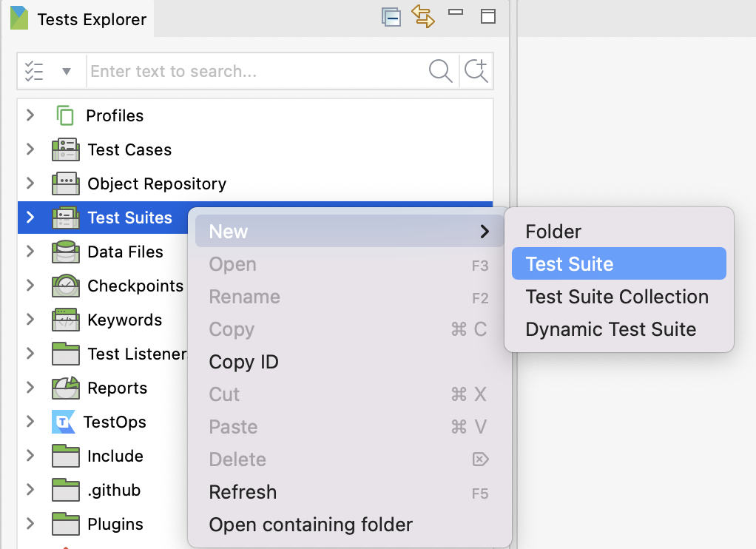The height and width of the screenshot is (549, 756).
Task: Click Open containing folder menu entry
Action: tap(311, 525)
